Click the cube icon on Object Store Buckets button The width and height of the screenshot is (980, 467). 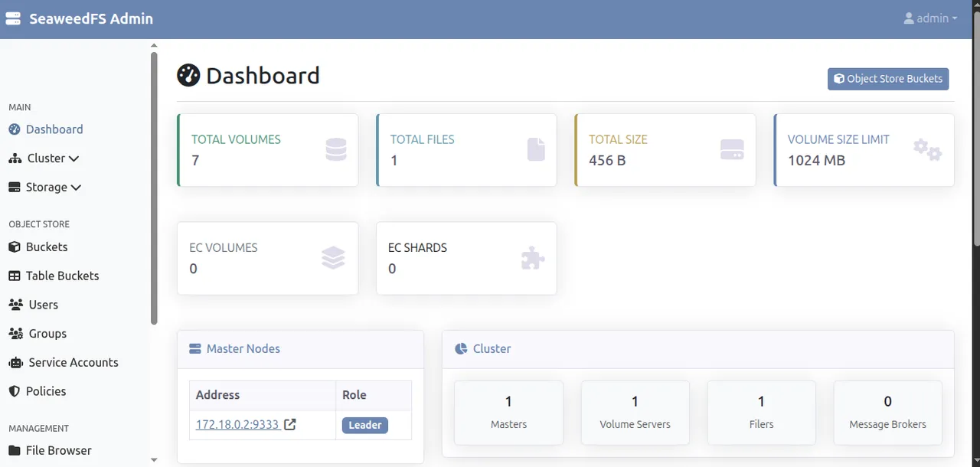coord(839,79)
